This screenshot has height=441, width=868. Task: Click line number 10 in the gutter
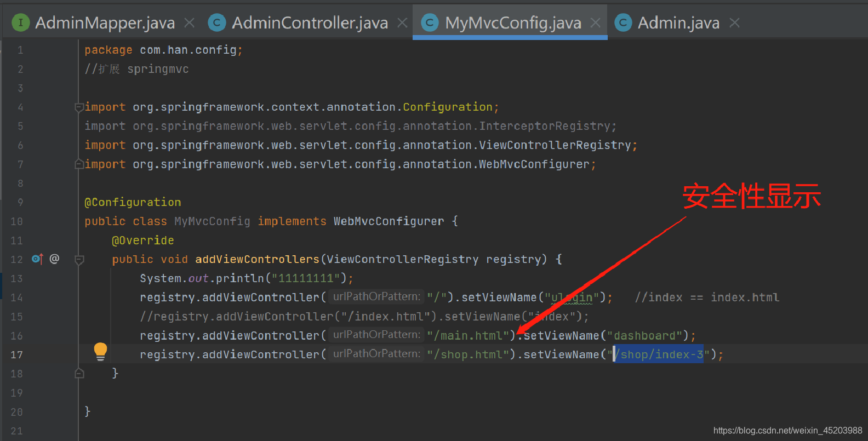(17, 221)
